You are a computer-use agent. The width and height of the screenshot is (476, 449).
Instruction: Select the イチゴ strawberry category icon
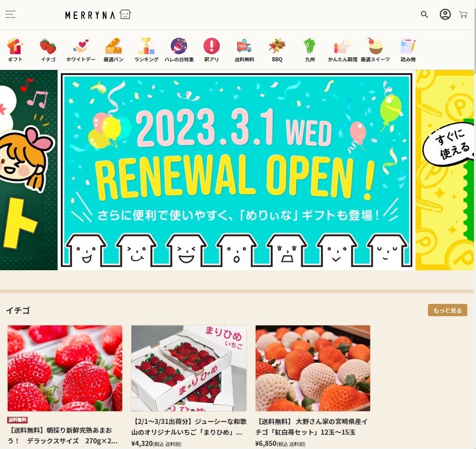(48, 50)
